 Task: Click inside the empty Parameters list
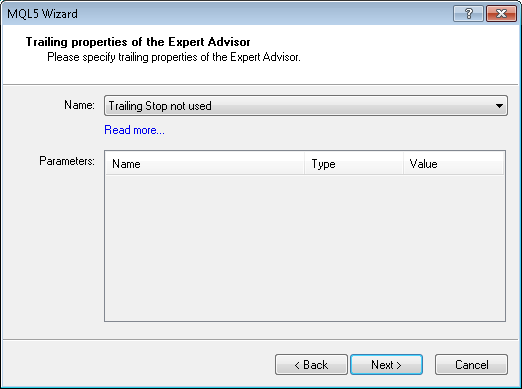pos(305,247)
